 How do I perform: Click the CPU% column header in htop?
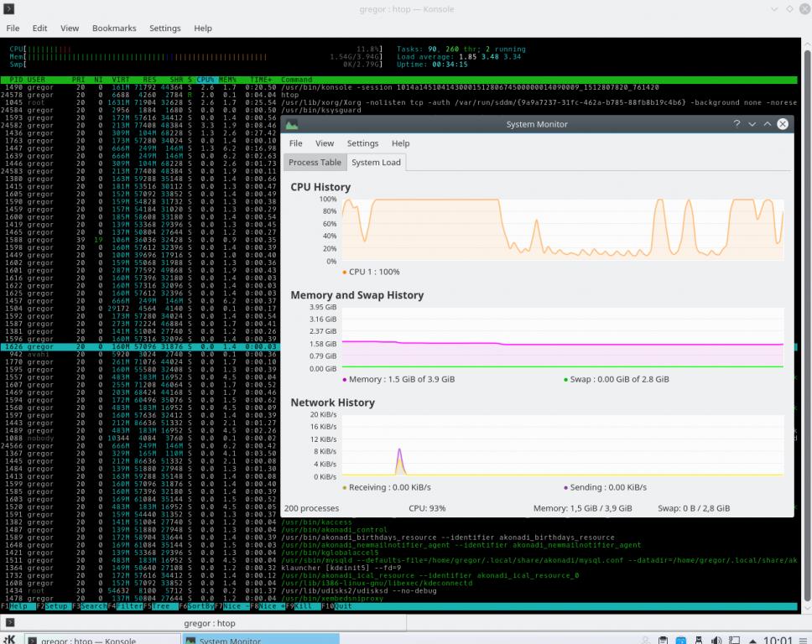click(206, 80)
